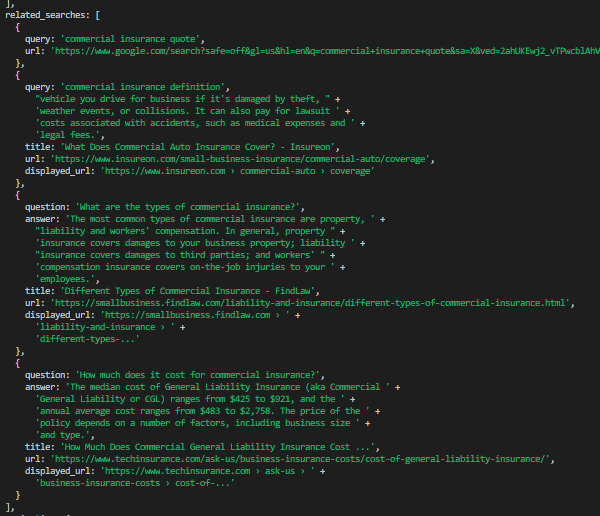Click the 'legal fees.' string
This screenshot has width=600, height=516.
(x=68, y=135)
